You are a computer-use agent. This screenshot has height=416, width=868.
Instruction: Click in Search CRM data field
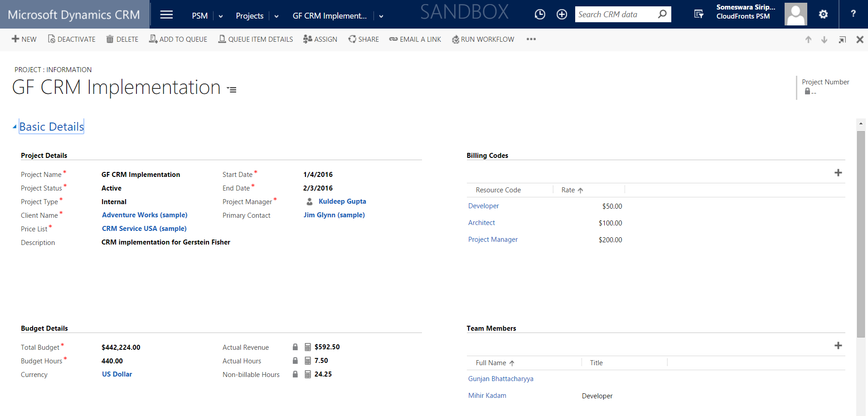pyautogui.click(x=616, y=15)
